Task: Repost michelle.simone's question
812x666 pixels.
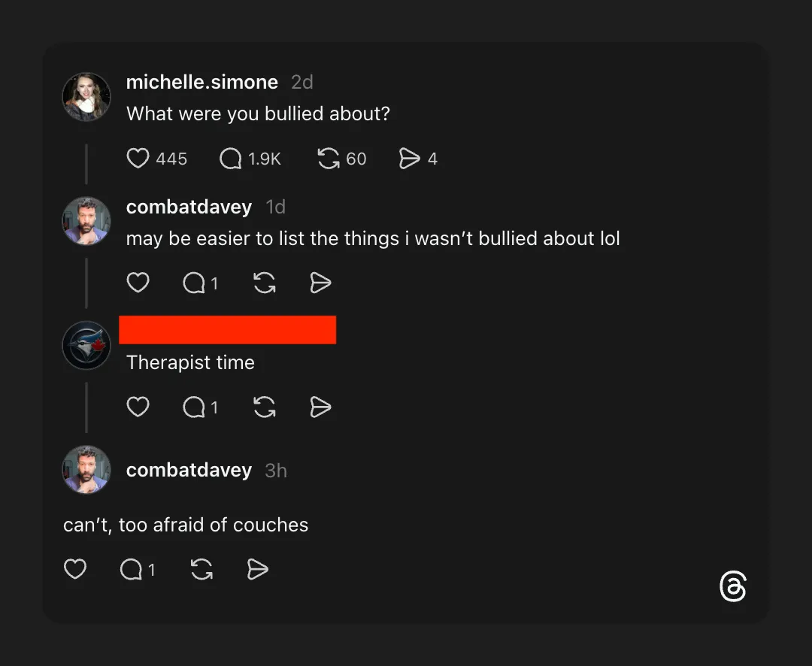Action: pyautogui.click(x=327, y=159)
